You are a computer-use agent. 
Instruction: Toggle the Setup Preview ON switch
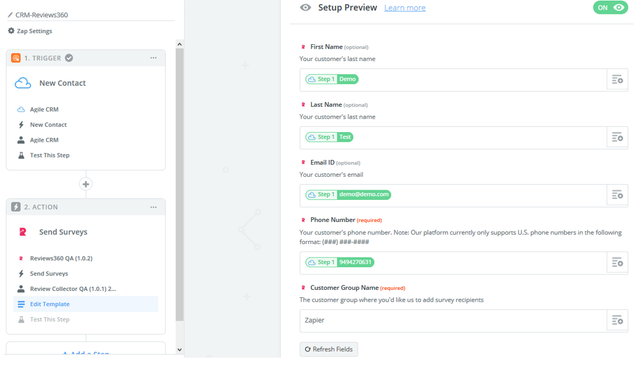tap(610, 8)
